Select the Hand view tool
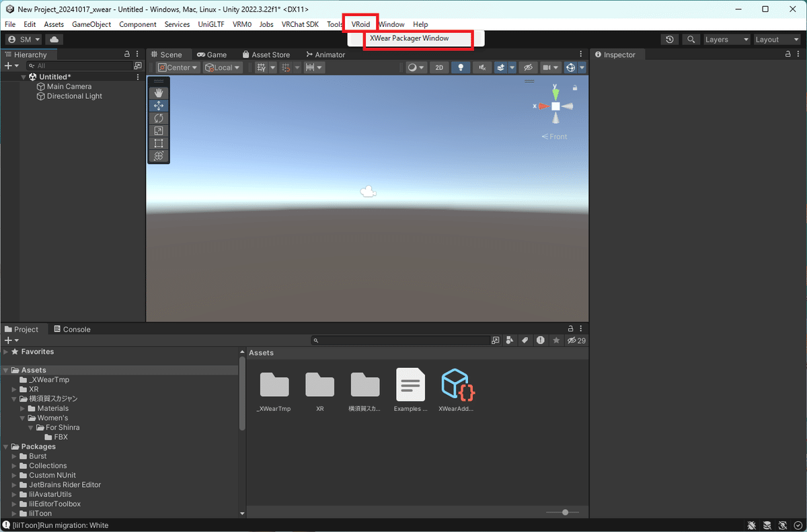 tap(159, 93)
